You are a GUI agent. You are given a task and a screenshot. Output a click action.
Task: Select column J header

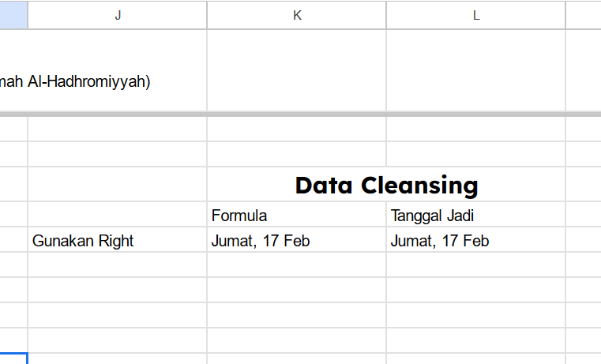(118, 15)
